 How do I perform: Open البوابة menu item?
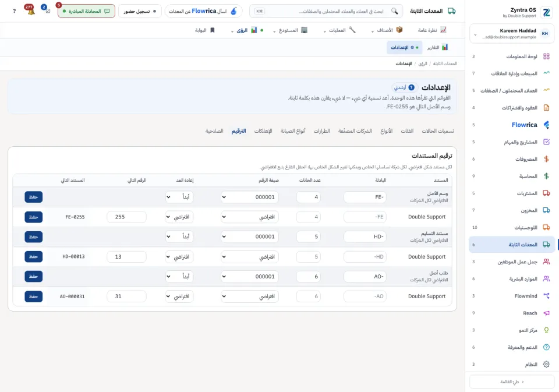tap(205, 30)
